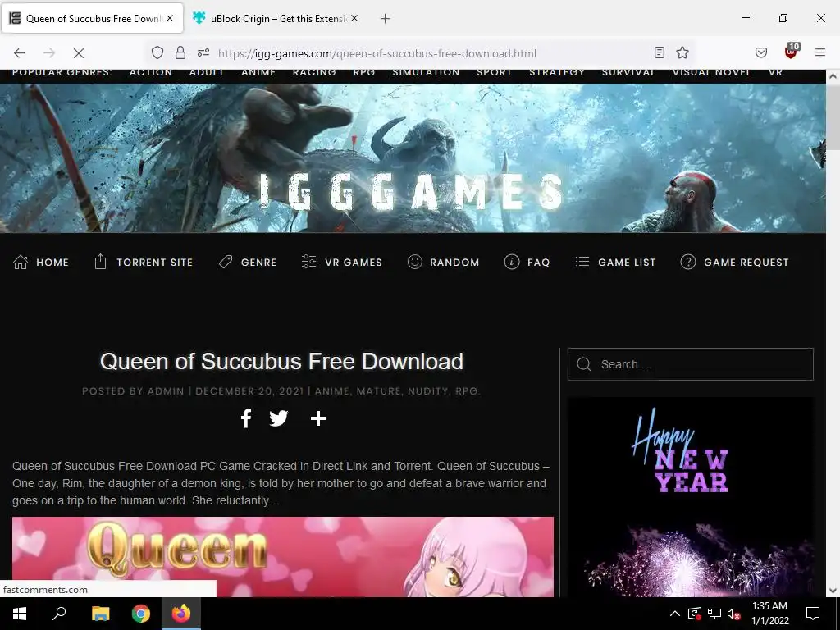This screenshot has width=840, height=630.
Task: Switch to the uBlock Origin tab
Action: click(276, 18)
